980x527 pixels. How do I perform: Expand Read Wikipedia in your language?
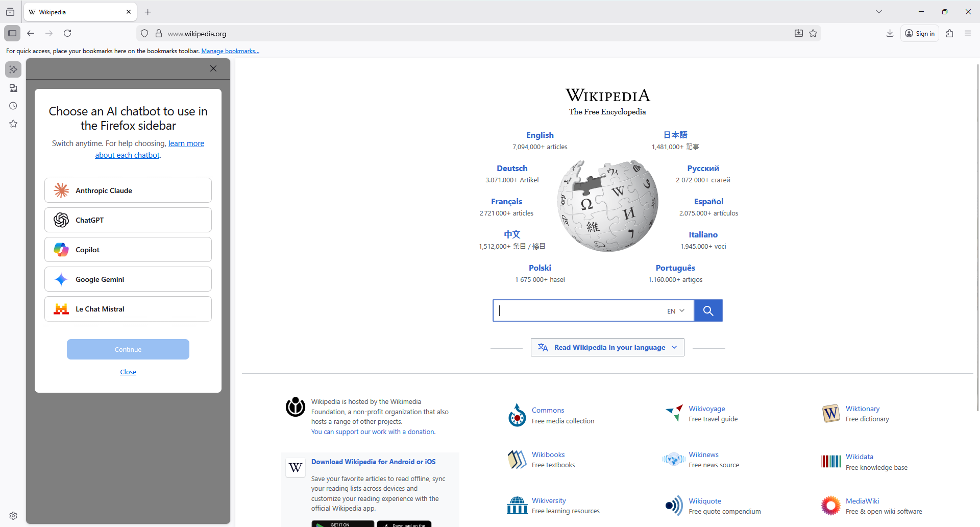point(607,347)
